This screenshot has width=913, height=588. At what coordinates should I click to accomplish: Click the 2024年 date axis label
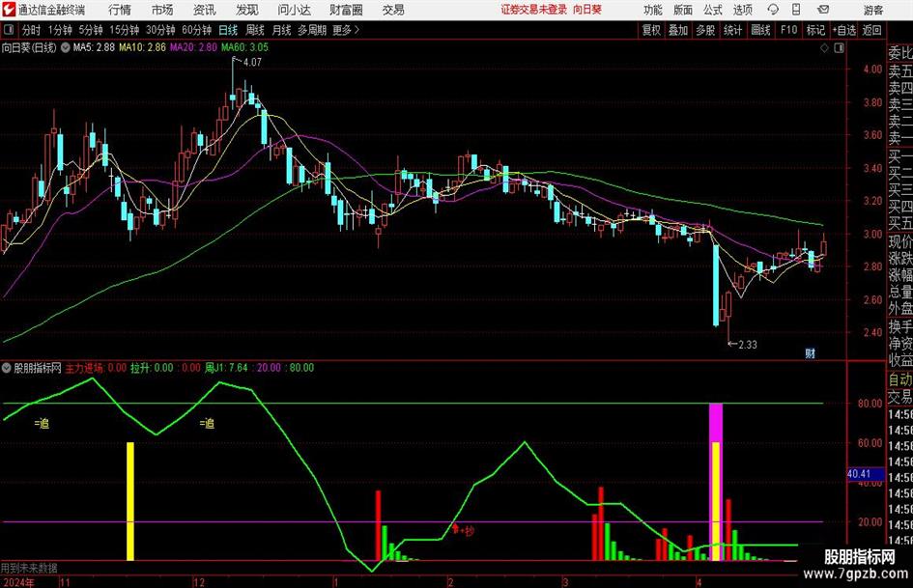click(18, 582)
